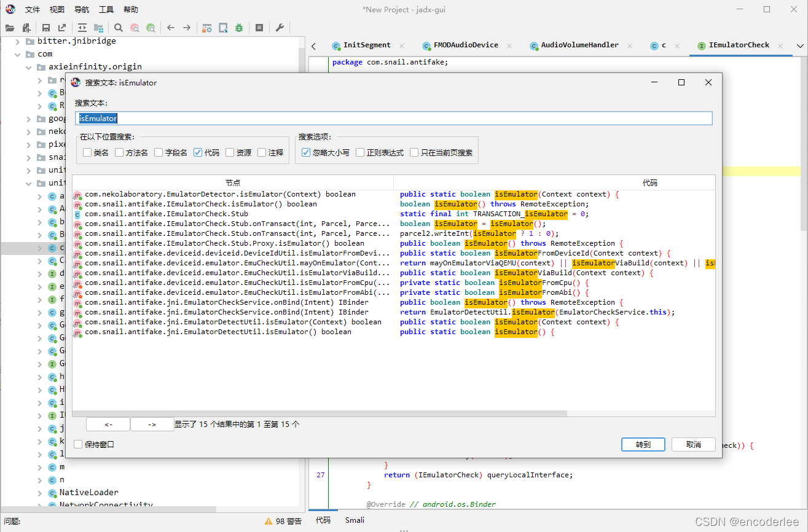The height and width of the screenshot is (532, 808).
Task: Click the sync with editor toolbar icon
Action: 82,28
